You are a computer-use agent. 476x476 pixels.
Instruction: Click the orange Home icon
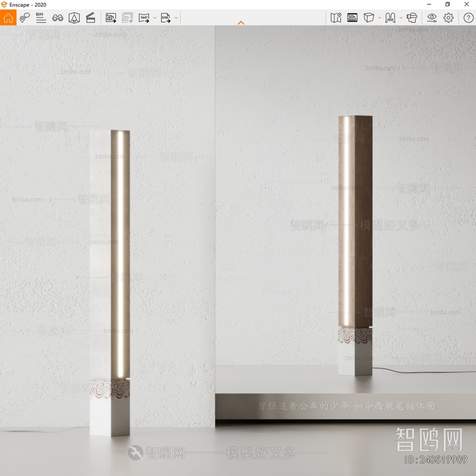click(x=8, y=18)
